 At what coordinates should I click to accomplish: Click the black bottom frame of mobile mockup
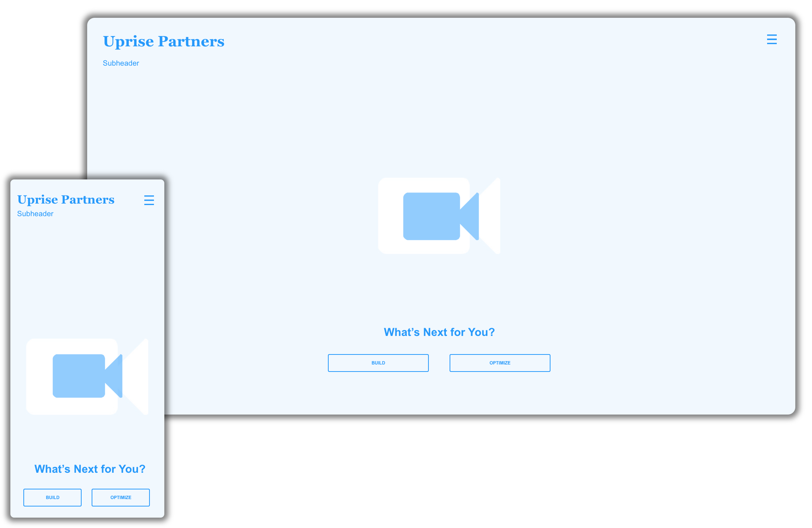(87, 523)
